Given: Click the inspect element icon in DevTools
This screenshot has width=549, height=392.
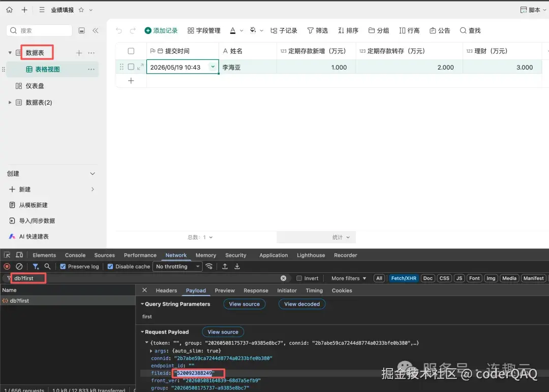Looking at the screenshot, I should [7, 255].
